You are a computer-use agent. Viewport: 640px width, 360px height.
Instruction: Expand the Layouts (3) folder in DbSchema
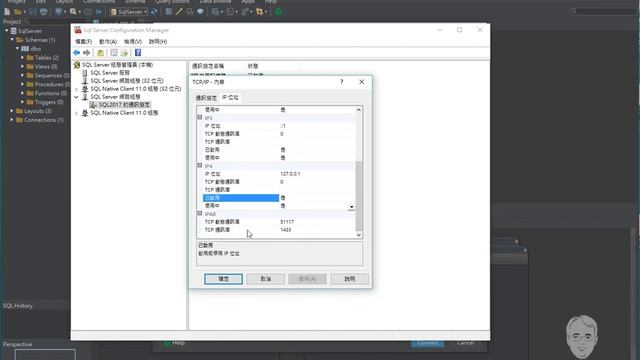12,111
